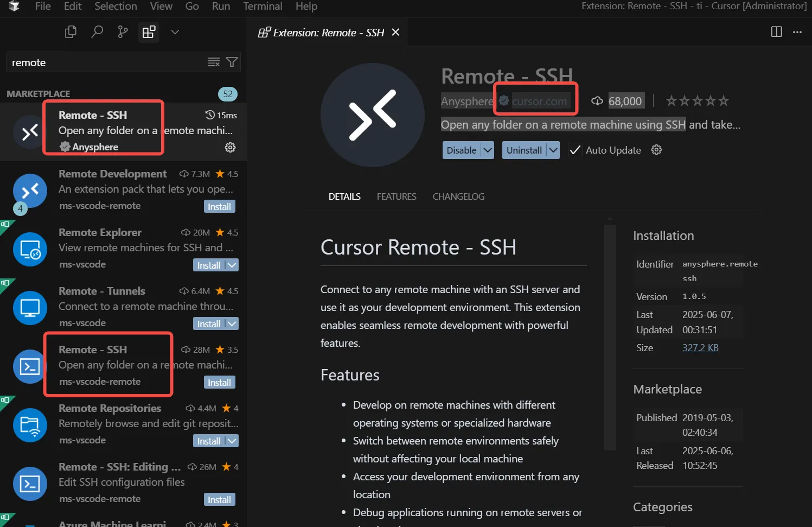Screen dimensions: 812x527
Task: Click the Cursor application logo icon
Action: pos(14,6)
